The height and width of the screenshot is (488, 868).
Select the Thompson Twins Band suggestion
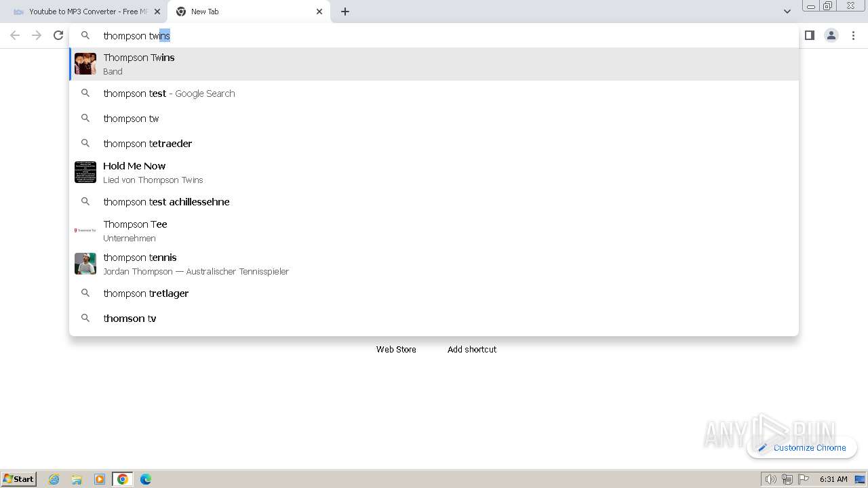(434, 64)
